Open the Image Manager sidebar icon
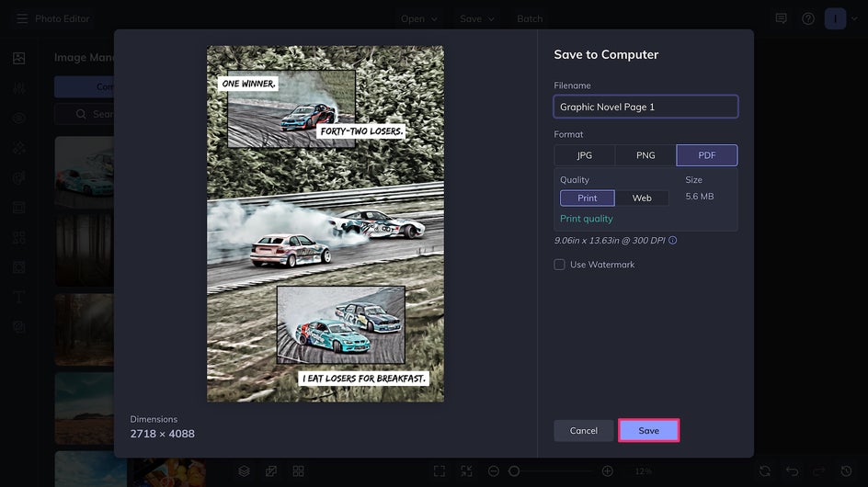The width and height of the screenshot is (868, 487). pyautogui.click(x=18, y=58)
